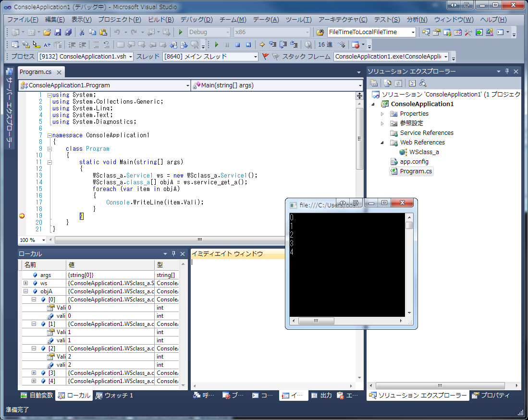528x420 pixels.
Task: Open the デバッグ(D) menu
Action: [x=196, y=20]
